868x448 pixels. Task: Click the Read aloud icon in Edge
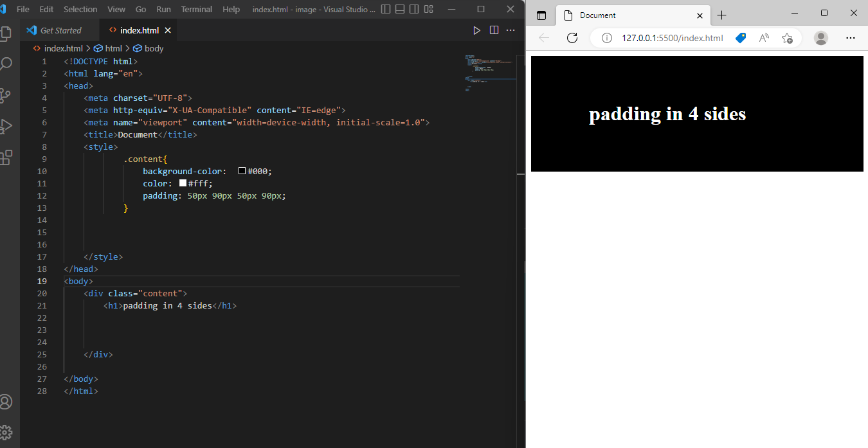pyautogui.click(x=764, y=38)
